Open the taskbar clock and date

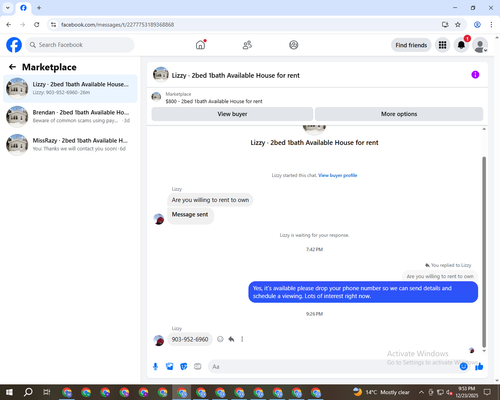[x=466, y=392]
